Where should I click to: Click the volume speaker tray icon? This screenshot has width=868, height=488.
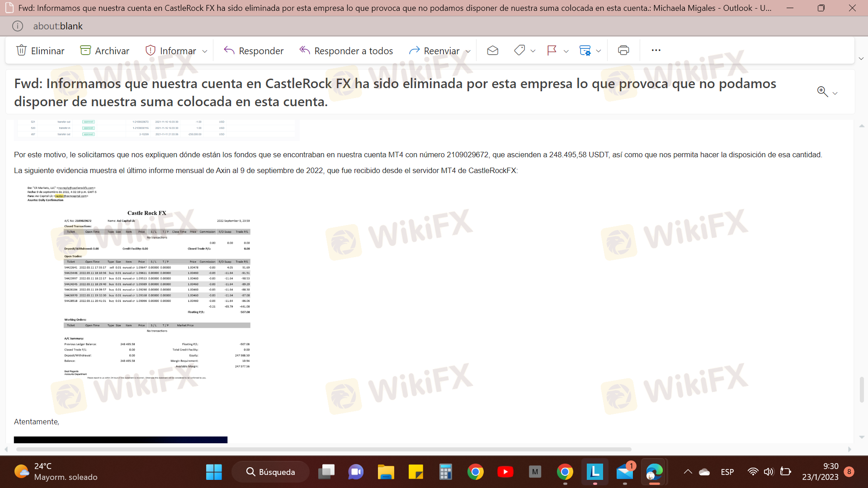tap(769, 472)
